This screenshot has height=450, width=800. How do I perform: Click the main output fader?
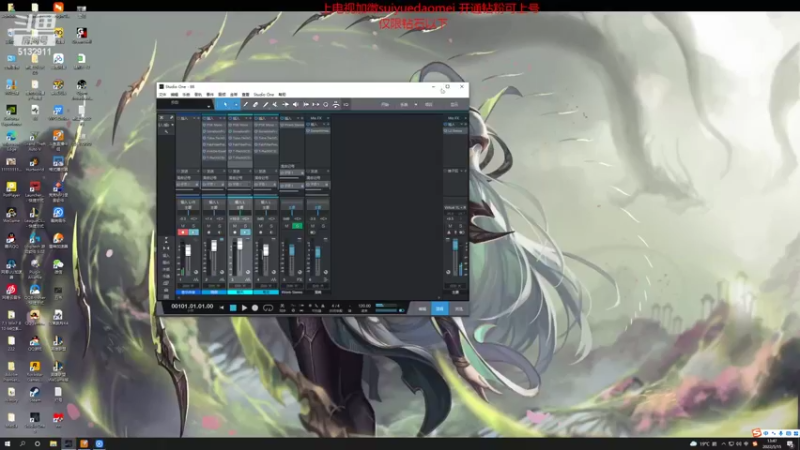(455, 246)
